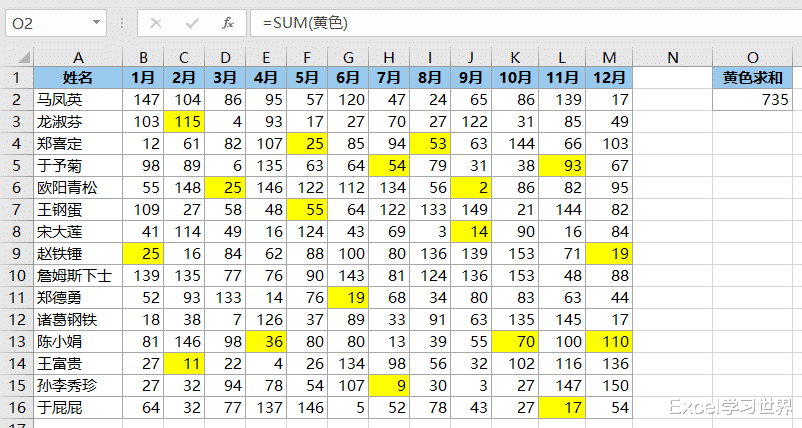The image size is (802, 428).
Task: Click the name cell 郑德勇
Action: click(x=78, y=298)
